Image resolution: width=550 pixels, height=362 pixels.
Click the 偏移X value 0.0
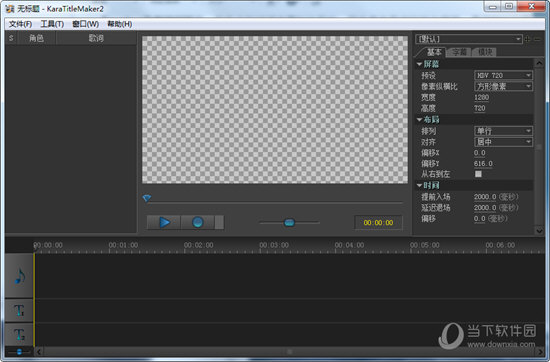[479, 153]
